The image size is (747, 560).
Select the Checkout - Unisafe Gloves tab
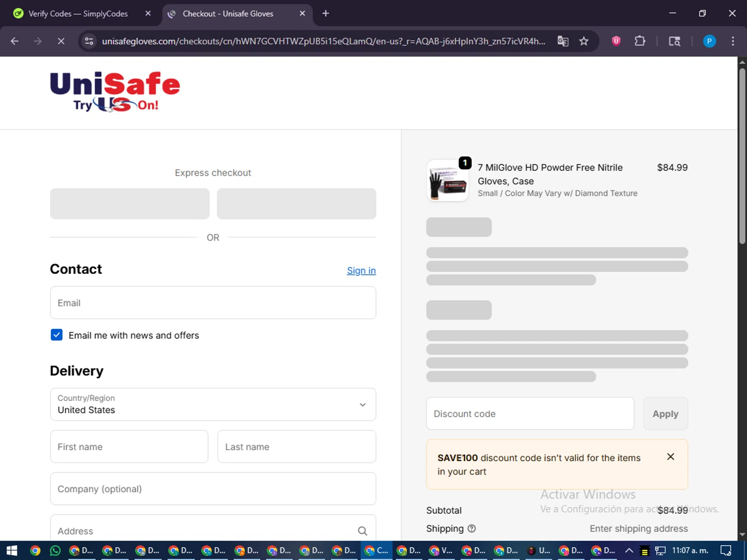pos(228,13)
